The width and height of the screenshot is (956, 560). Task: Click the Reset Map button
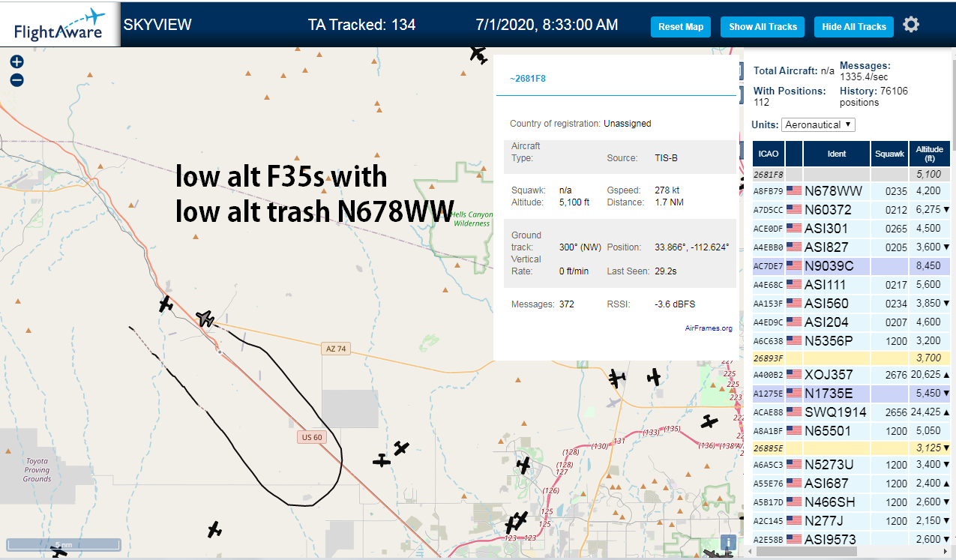tap(681, 27)
